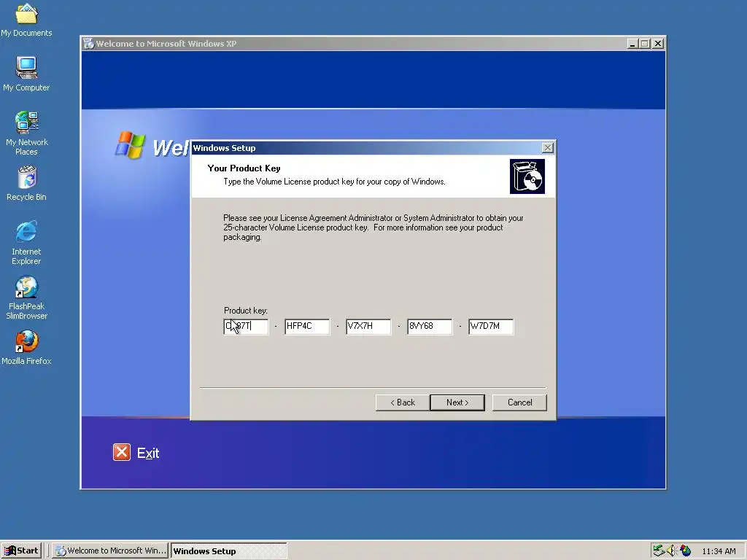Image resolution: width=747 pixels, height=560 pixels.
Task: Click the red Exit X icon
Action: [x=122, y=452]
